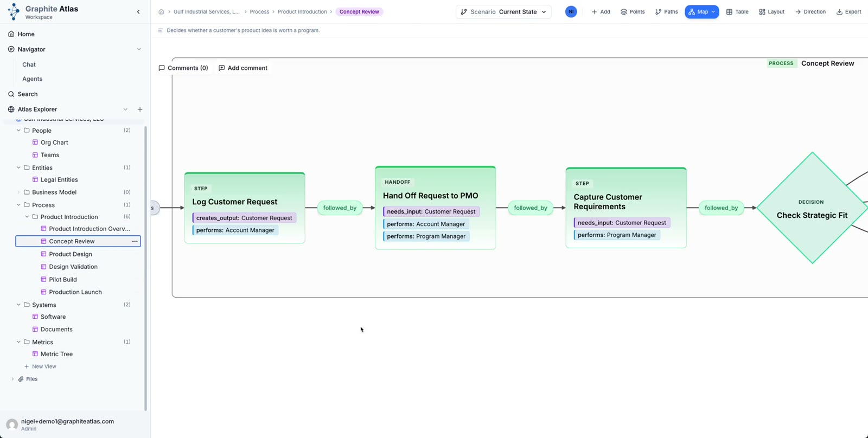The image size is (868, 438).
Task: Open the Concept Review item options menu
Action: click(135, 241)
